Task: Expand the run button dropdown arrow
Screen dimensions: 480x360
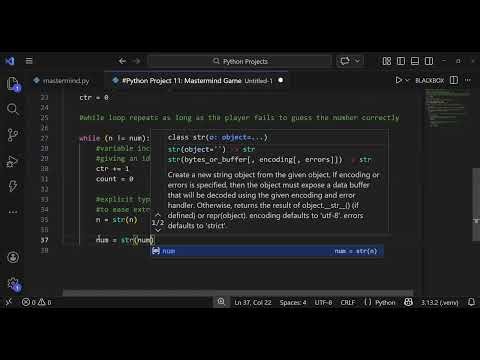Action: pos(407,80)
